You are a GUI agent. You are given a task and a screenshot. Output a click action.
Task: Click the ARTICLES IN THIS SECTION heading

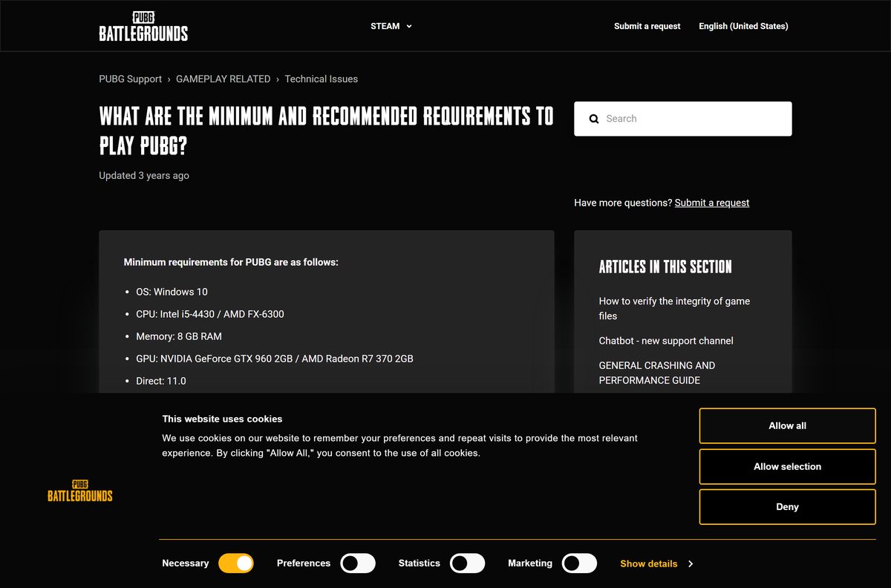point(665,267)
